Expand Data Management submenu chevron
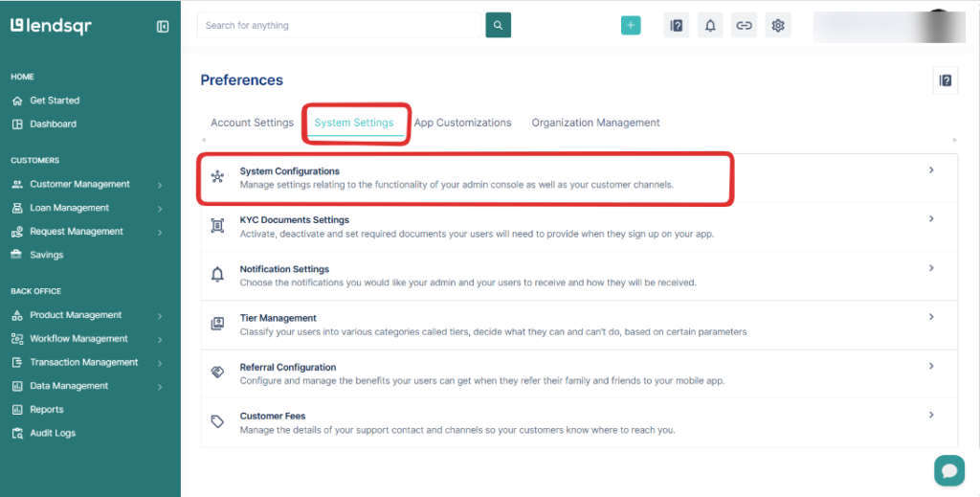Viewport: 980px width, 497px height. (x=160, y=387)
